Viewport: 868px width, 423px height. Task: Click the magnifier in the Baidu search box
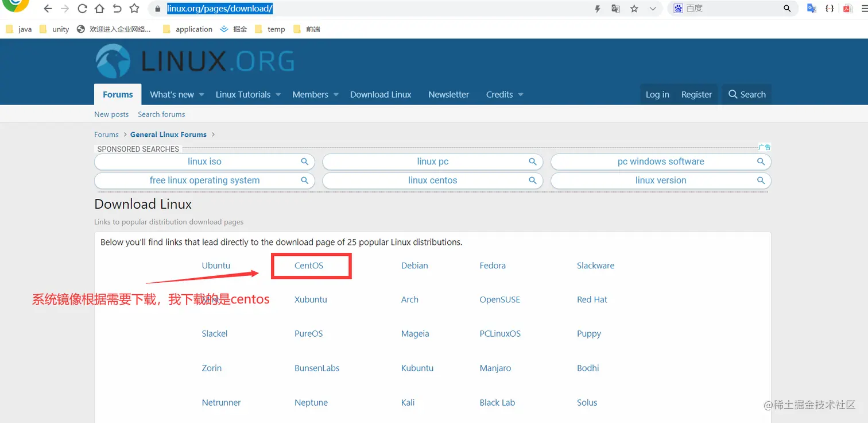point(787,9)
